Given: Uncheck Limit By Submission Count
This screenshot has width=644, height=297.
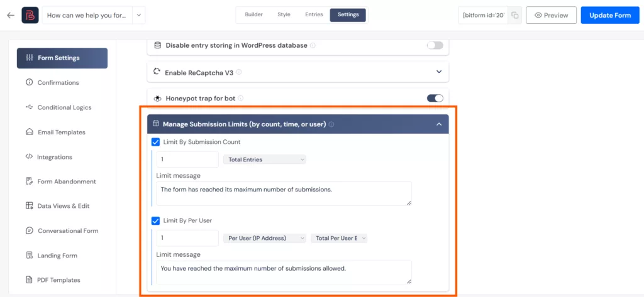Looking at the screenshot, I should coord(156,142).
